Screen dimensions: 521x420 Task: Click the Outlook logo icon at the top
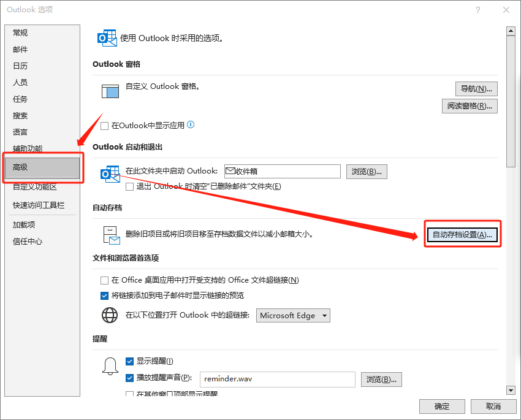[107, 38]
